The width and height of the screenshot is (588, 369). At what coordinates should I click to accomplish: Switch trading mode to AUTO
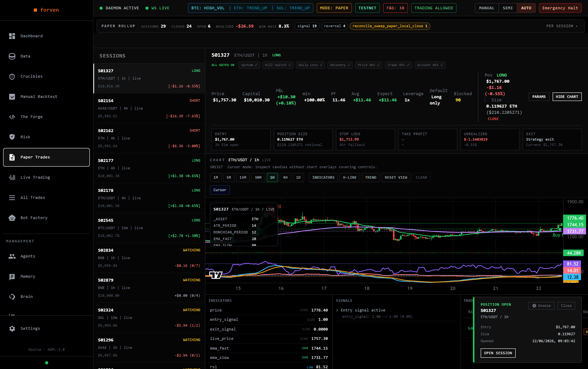click(526, 8)
